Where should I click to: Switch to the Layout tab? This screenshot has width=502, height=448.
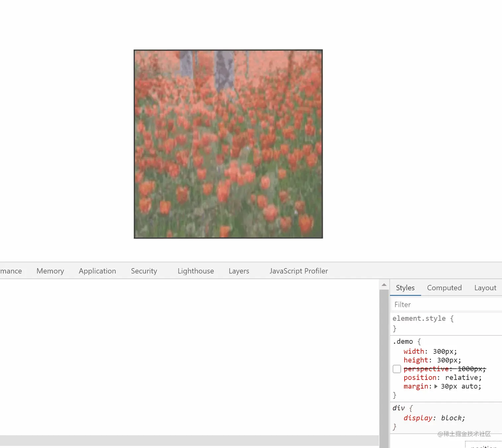pyautogui.click(x=485, y=288)
